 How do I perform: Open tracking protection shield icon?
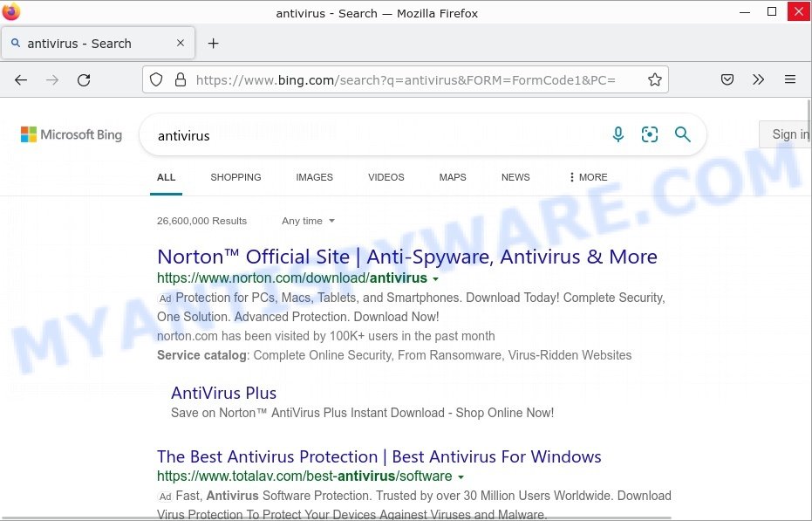pyautogui.click(x=156, y=79)
